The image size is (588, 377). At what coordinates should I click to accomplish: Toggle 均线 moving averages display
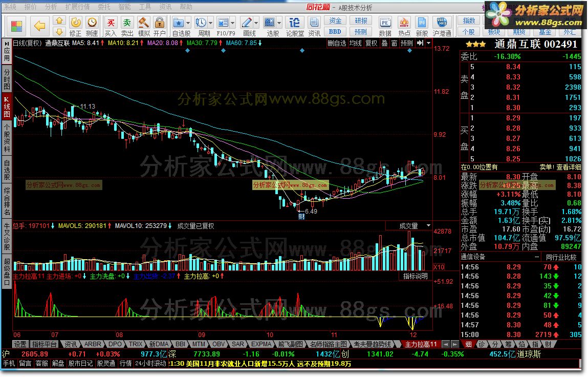pos(356,43)
